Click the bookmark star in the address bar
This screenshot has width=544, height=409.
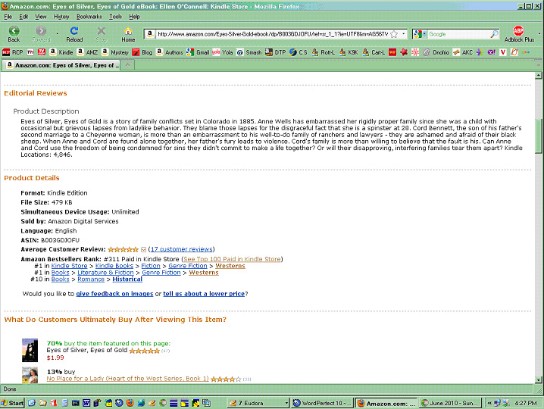[394, 34]
